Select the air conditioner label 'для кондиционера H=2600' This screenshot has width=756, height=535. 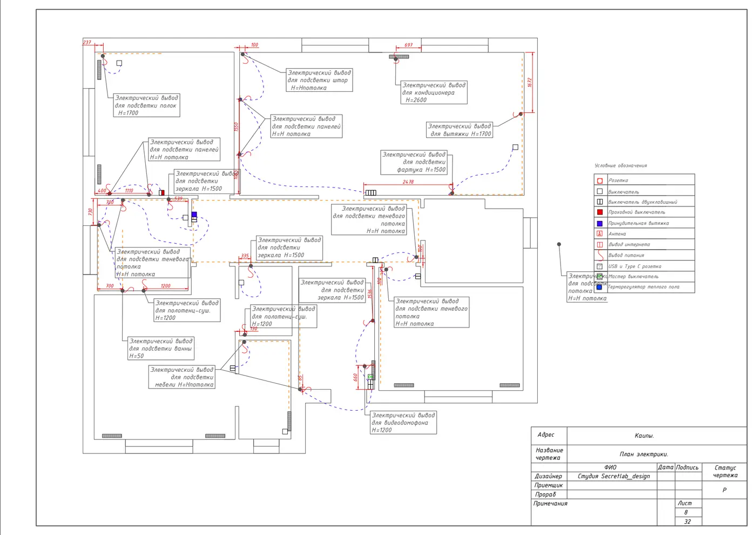click(x=434, y=92)
